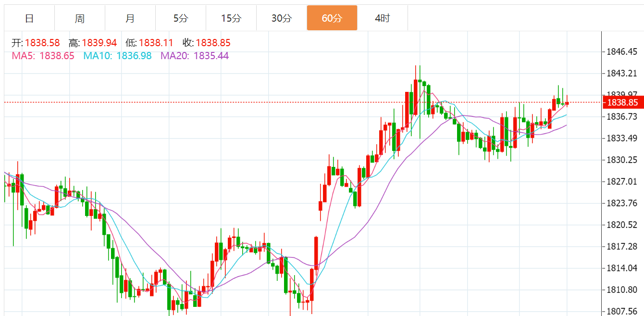The image size is (644, 316).
Task: Switch to the 日 (daily) chart tab
Action: [29, 18]
